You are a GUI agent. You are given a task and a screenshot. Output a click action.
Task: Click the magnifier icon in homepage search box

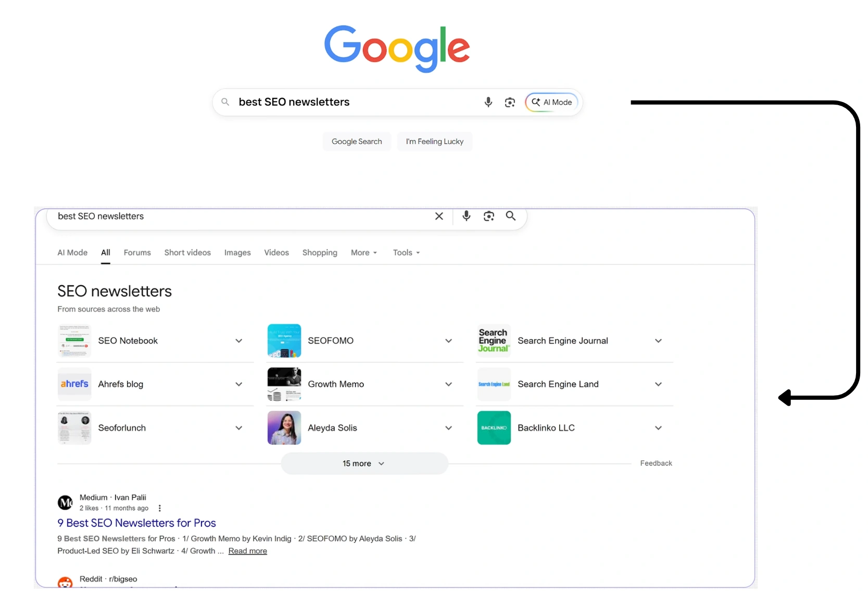(225, 102)
